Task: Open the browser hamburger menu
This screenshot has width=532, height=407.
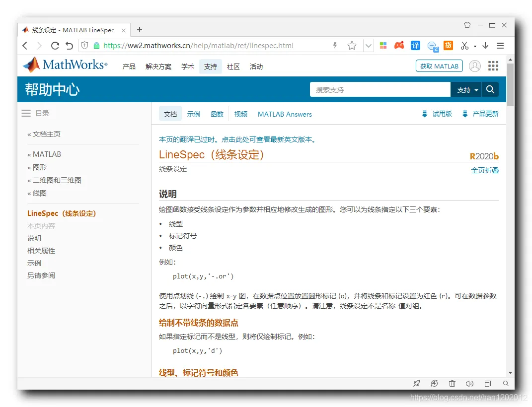Action: point(500,45)
